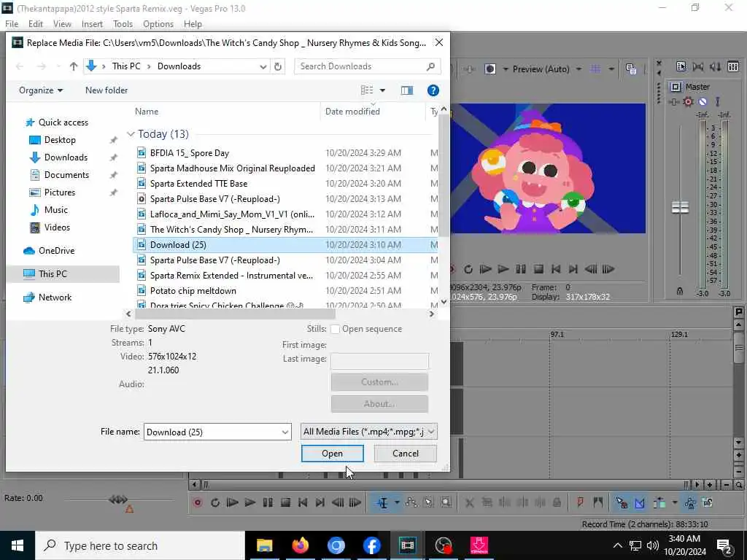Open the File menu
Viewport: 747px width, 560px height.
tap(12, 24)
